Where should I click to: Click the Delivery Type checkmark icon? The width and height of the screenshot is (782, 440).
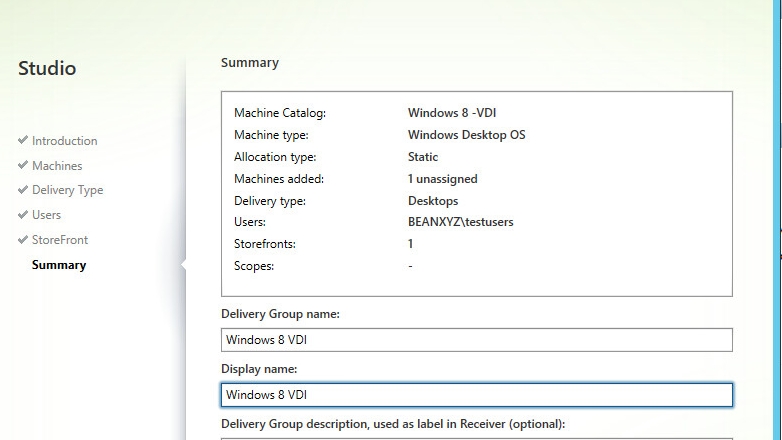click(22, 190)
